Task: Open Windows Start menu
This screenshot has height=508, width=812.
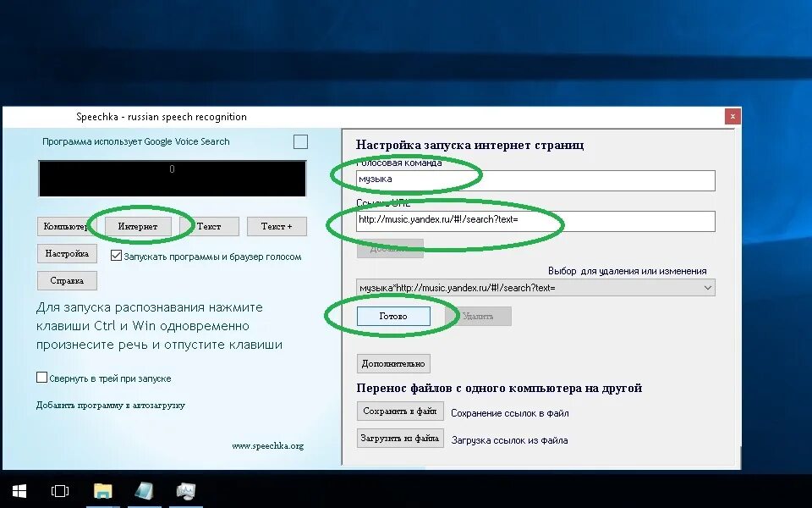Action: point(19,491)
